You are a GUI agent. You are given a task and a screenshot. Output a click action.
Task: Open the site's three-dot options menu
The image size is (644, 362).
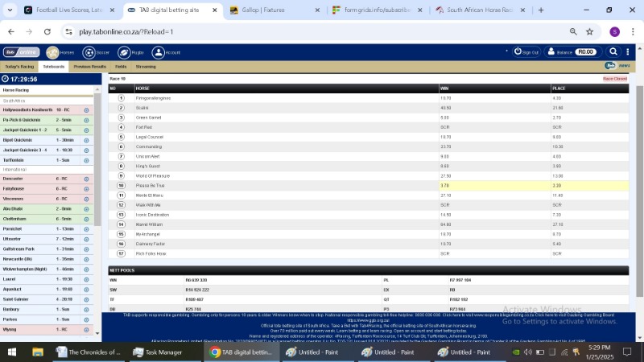click(629, 51)
